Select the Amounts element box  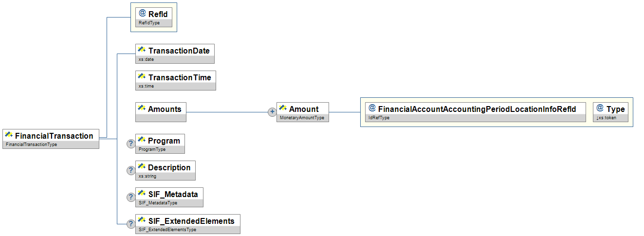pyautogui.click(x=161, y=112)
